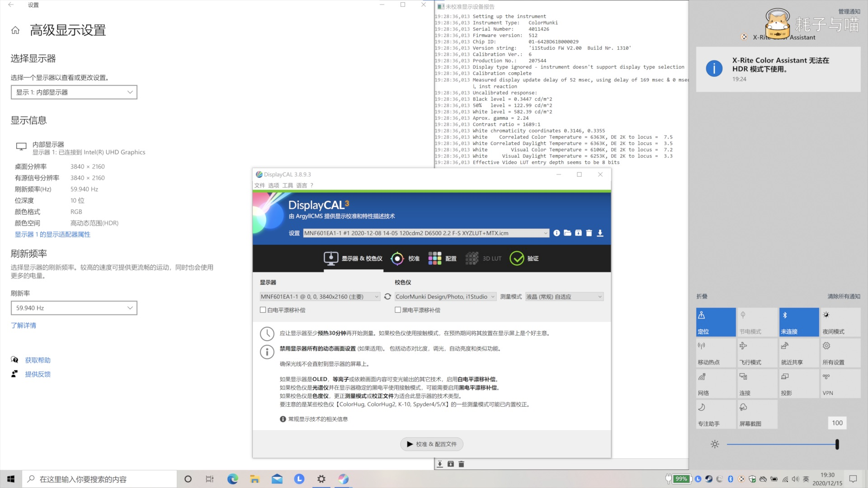This screenshot has height=488, width=868.
Task: Click the Get help link
Action: coord(38,360)
